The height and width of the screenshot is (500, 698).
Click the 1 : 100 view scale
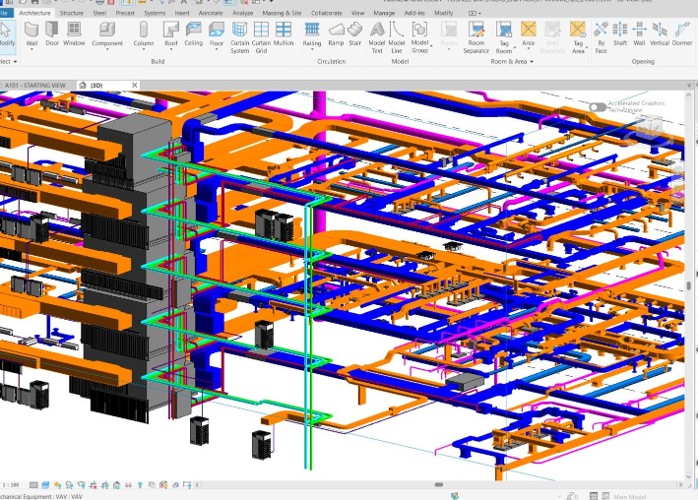pos(11,485)
